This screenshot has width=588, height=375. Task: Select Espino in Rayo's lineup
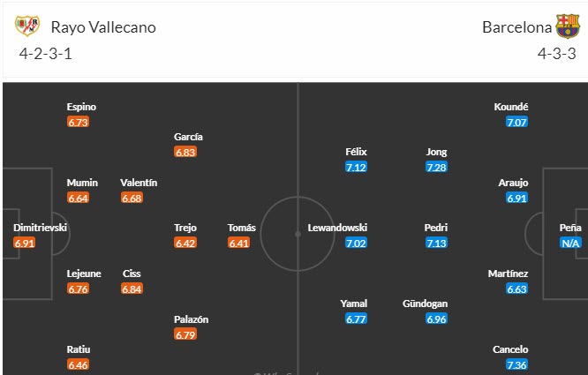pyautogui.click(x=81, y=107)
